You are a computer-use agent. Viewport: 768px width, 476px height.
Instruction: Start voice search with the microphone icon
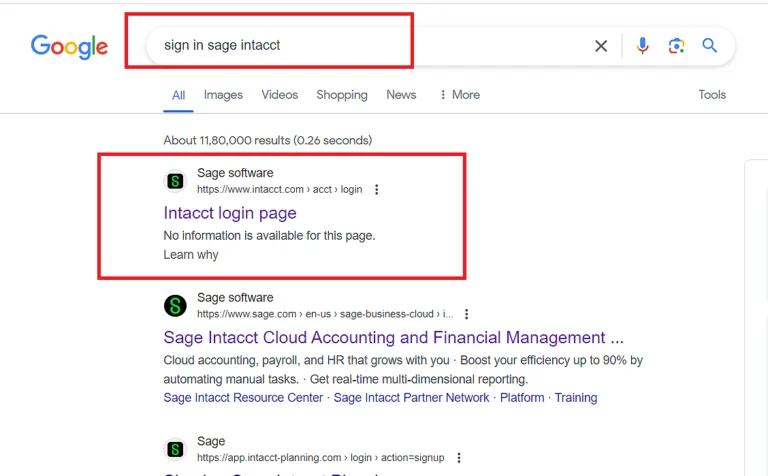click(x=643, y=46)
